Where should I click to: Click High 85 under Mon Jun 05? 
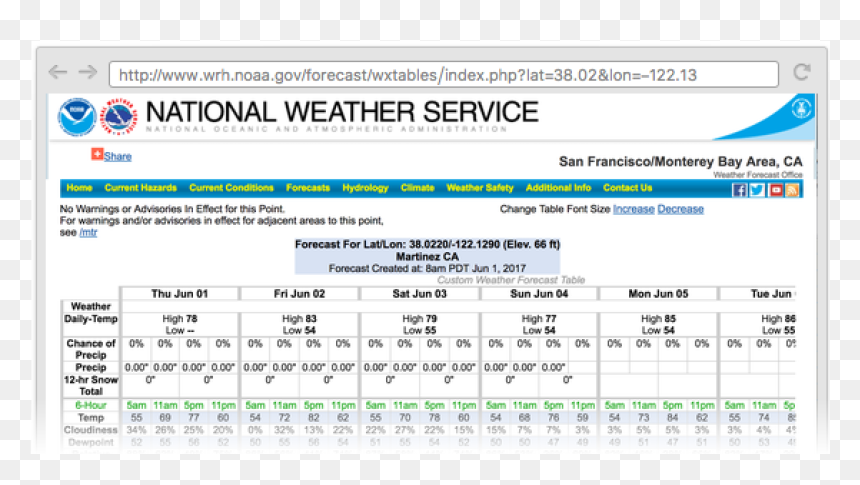click(x=658, y=319)
